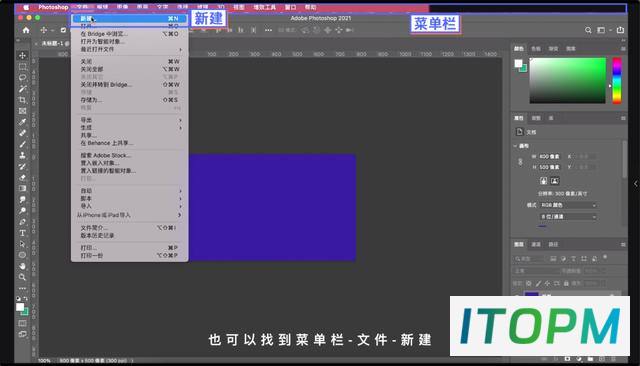Screen dimensions: 640x366
Task: Toggle the width-height link chain icon
Action: [x=520, y=162]
